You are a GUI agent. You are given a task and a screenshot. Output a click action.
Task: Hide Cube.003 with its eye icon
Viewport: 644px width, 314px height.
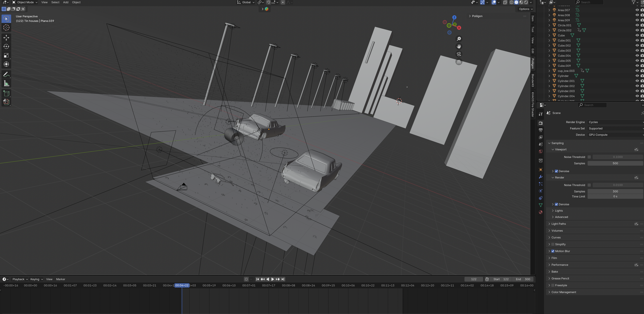[637, 50]
